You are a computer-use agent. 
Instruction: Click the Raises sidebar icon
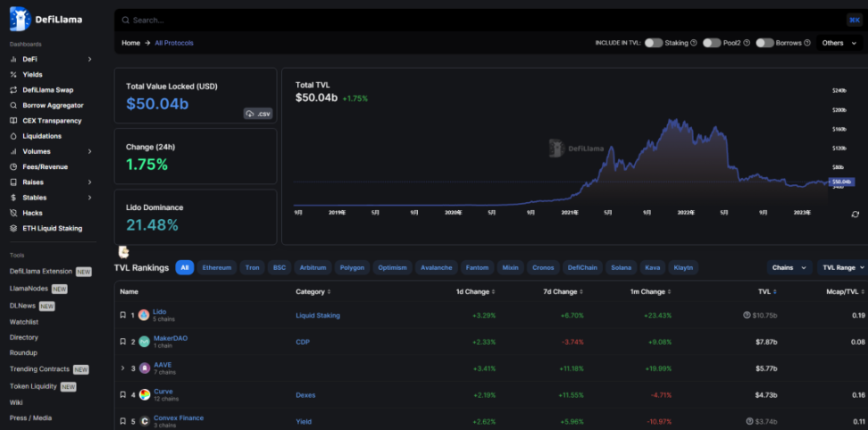point(13,182)
